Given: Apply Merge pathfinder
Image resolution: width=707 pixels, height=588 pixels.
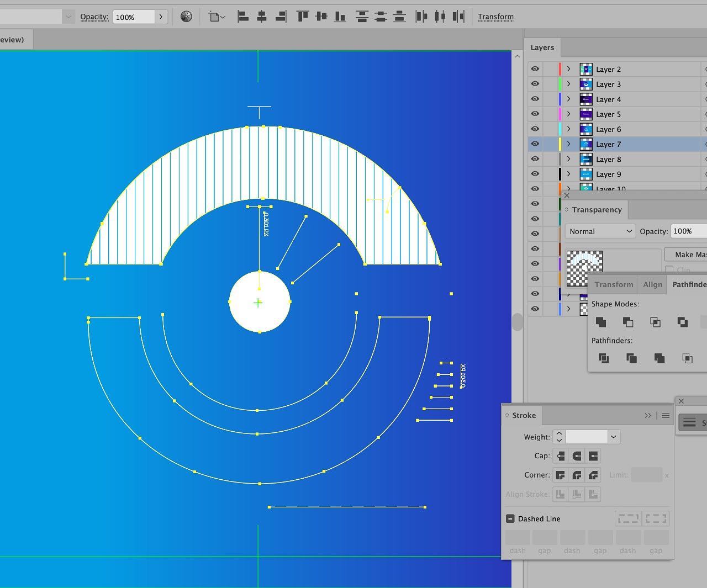Looking at the screenshot, I should tap(659, 358).
